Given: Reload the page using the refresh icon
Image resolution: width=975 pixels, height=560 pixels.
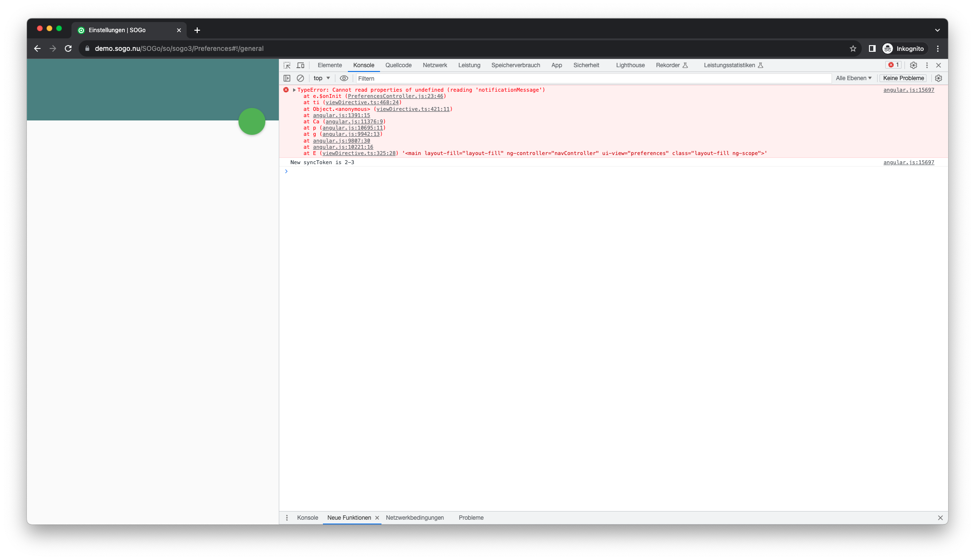Looking at the screenshot, I should 68,48.
